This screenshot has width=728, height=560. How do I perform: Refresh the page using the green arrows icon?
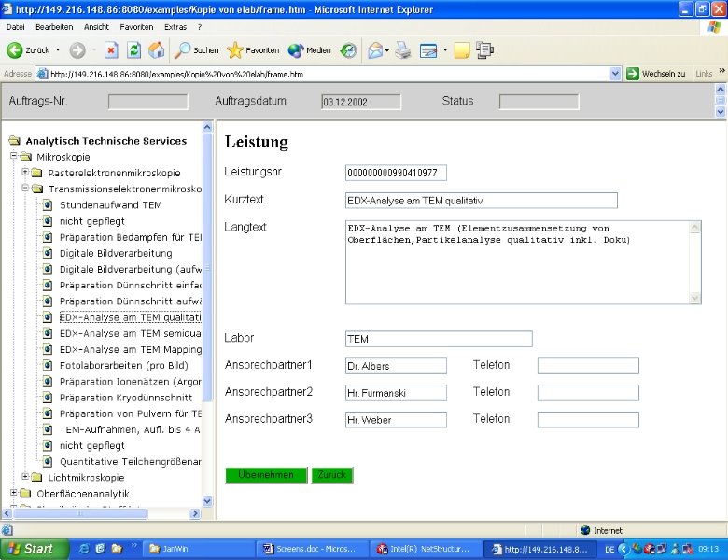click(x=133, y=50)
